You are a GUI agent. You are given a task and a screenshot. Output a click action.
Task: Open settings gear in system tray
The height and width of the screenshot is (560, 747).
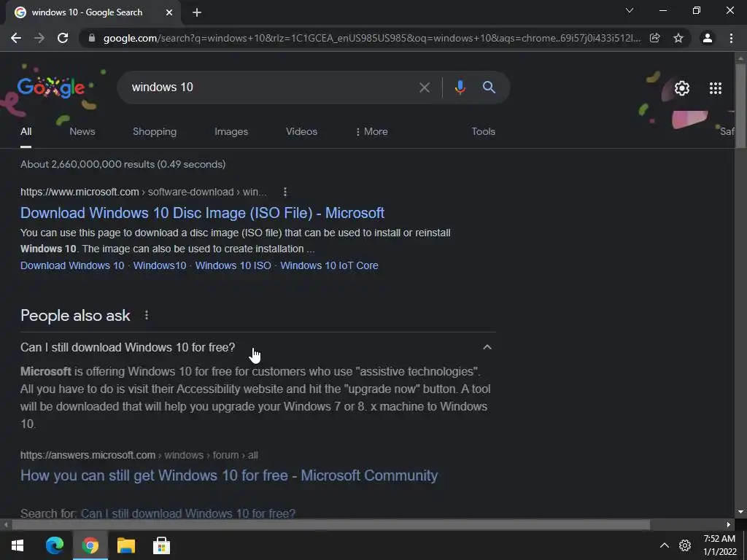685,545
